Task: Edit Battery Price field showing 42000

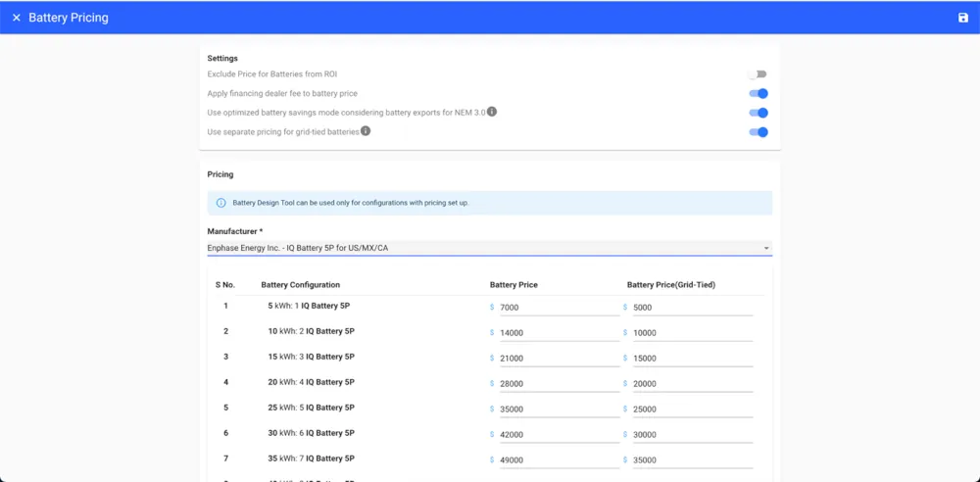Action: click(560, 435)
